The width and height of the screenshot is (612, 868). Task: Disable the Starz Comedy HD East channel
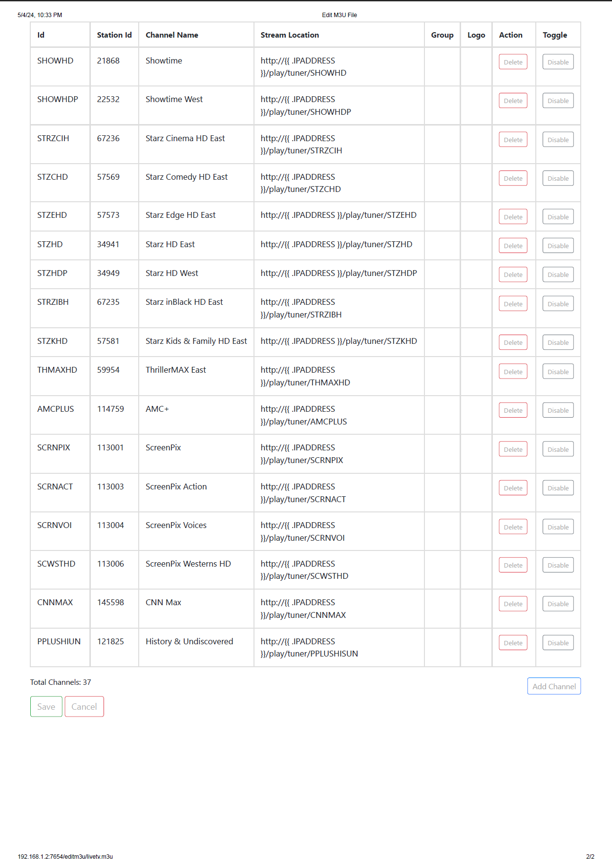(558, 178)
